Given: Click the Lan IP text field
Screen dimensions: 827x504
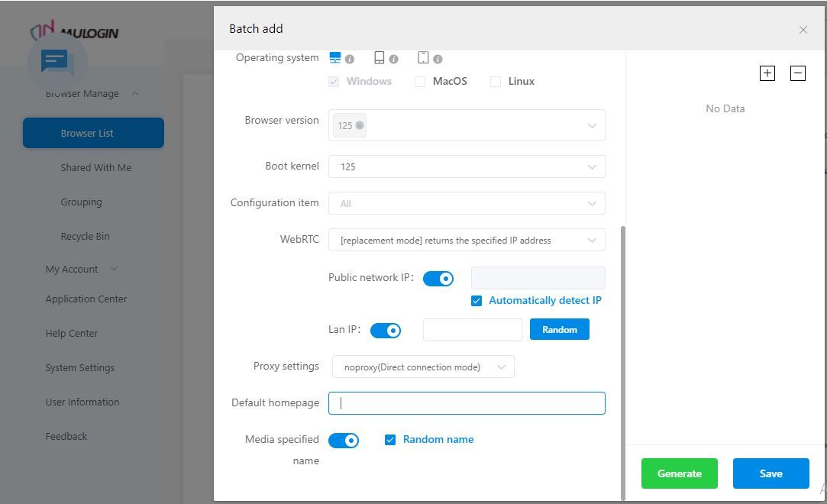Looking at the screenshot, I should coord(473,330).
